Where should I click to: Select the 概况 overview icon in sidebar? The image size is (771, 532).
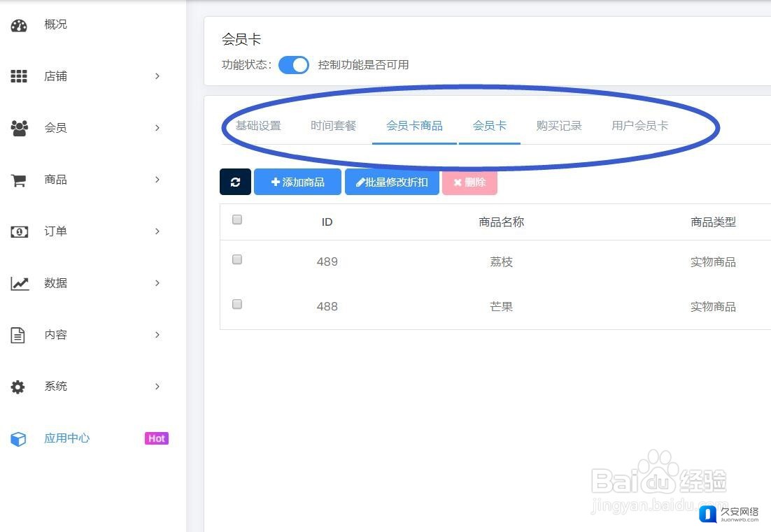pyautogui.click(x=19, y=24)
